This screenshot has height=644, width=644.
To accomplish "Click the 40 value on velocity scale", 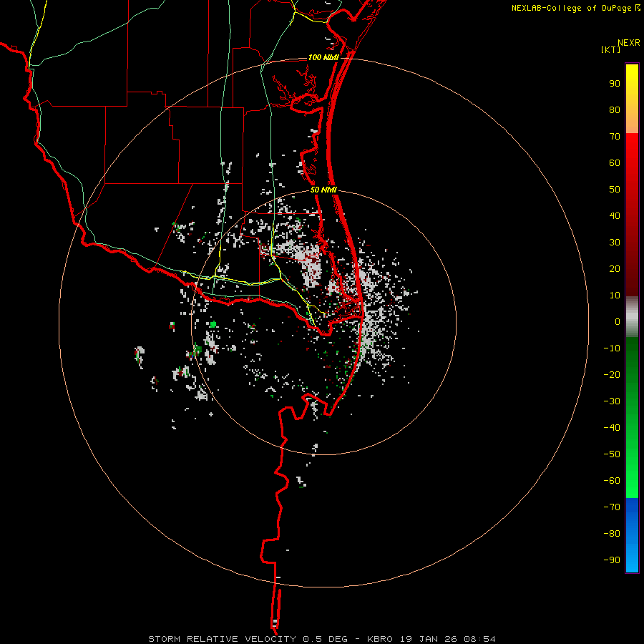I will click(615, 215).
